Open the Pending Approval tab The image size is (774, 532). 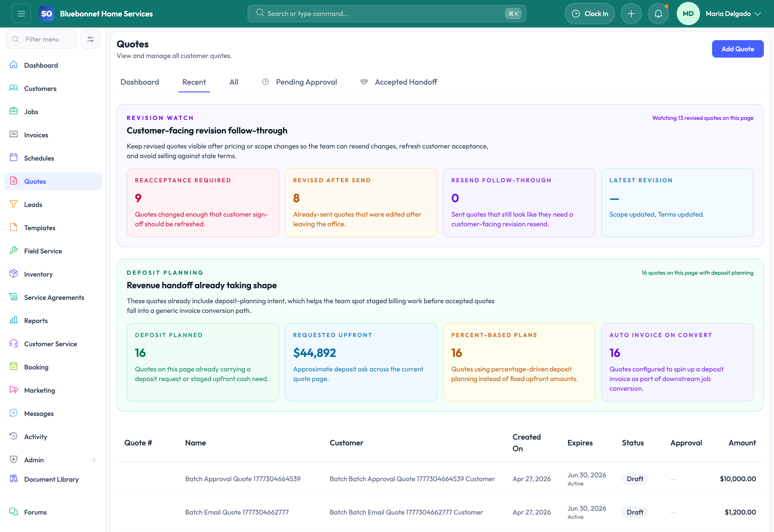pyautogui.click(x=300, y=82)
